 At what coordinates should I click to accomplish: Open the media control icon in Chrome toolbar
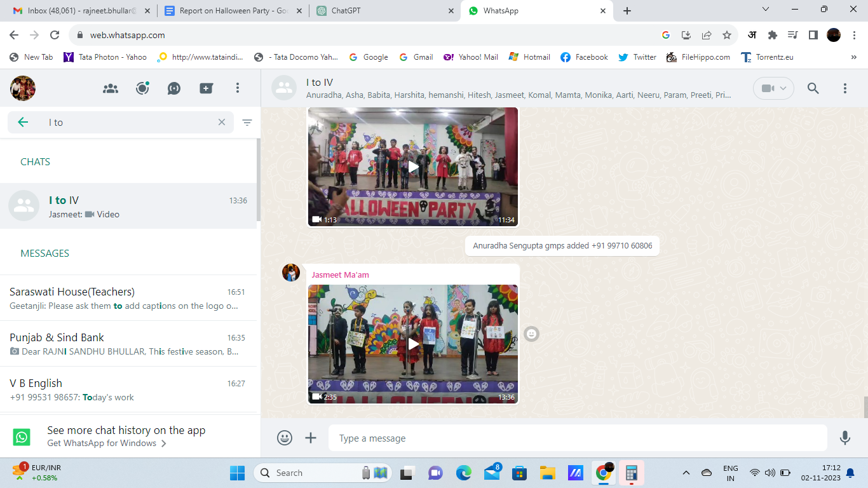[792, 35]
